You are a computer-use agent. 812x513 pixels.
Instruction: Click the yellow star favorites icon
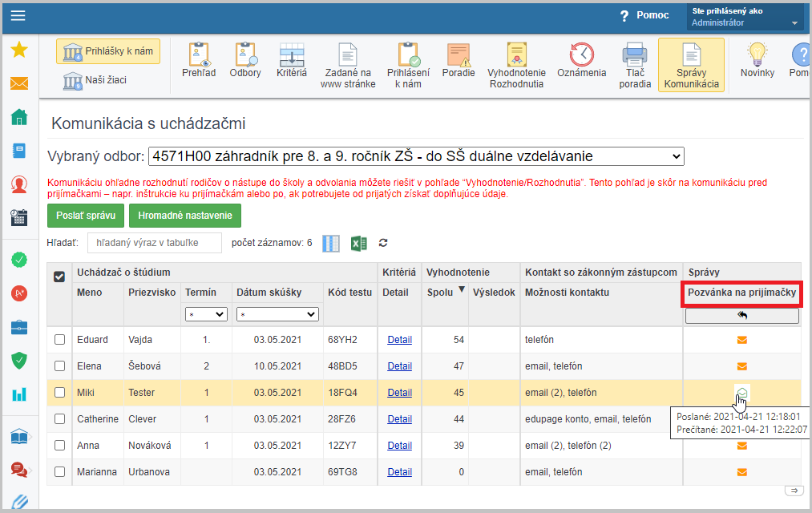(x=19, y=50)
